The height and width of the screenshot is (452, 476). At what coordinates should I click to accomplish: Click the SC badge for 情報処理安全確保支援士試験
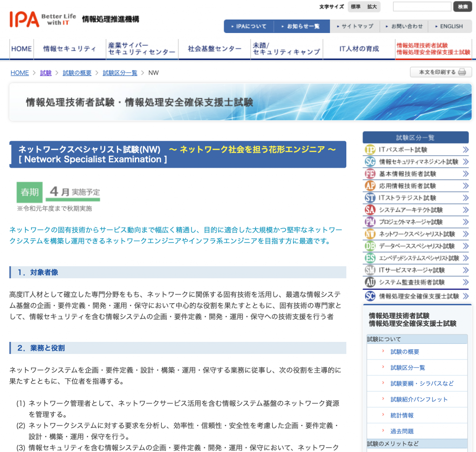click(x=370, y=296)
